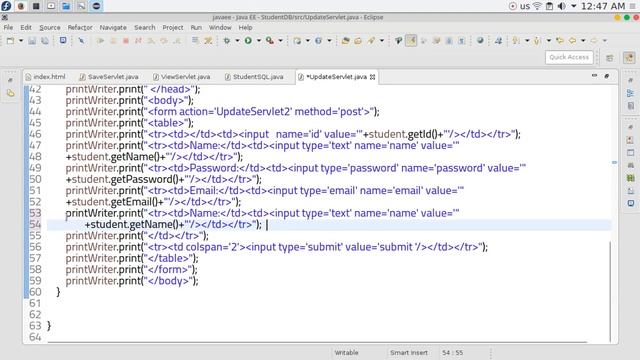Click the red Terminate square icon
Image resolution: width=640 pixels, height=360 pixels.
(x=126, y=40)
